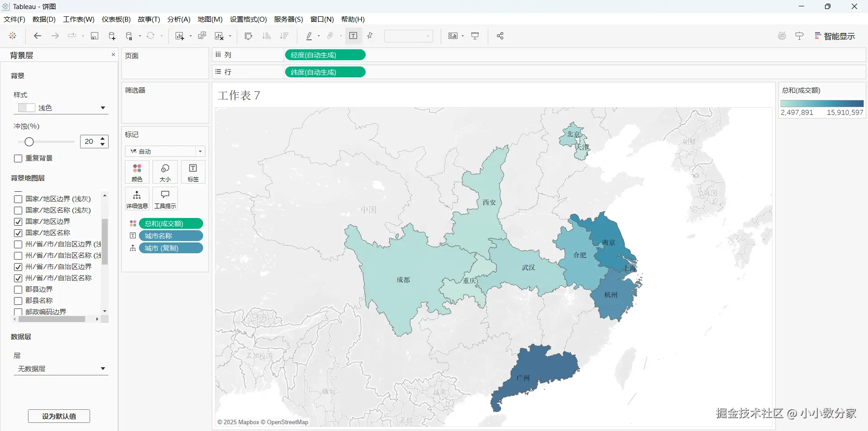868x431 pixels.
Task: Open the Detail (详细信息) mark card
Action: click(137, 199)
